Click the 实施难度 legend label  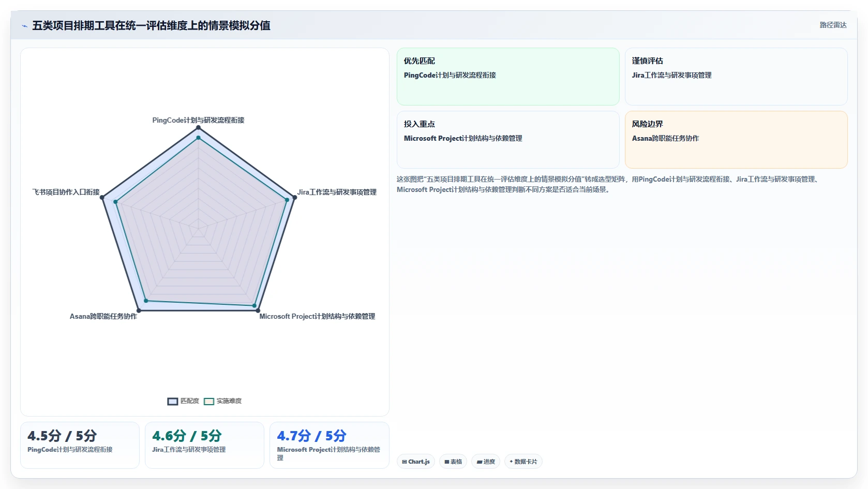click(x=229, y=401)
